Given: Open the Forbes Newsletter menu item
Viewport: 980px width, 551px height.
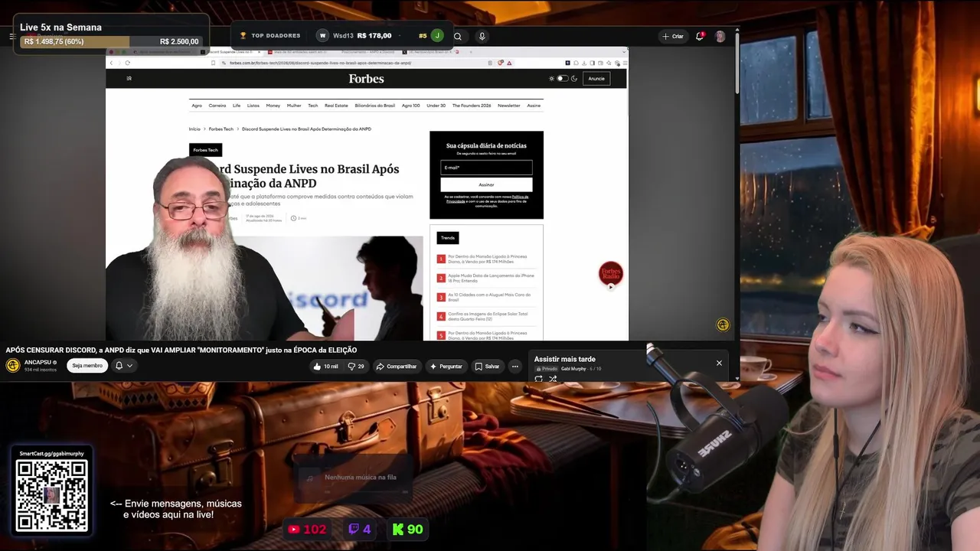Looking at the screenshot, I should click(x=509, y=106).
